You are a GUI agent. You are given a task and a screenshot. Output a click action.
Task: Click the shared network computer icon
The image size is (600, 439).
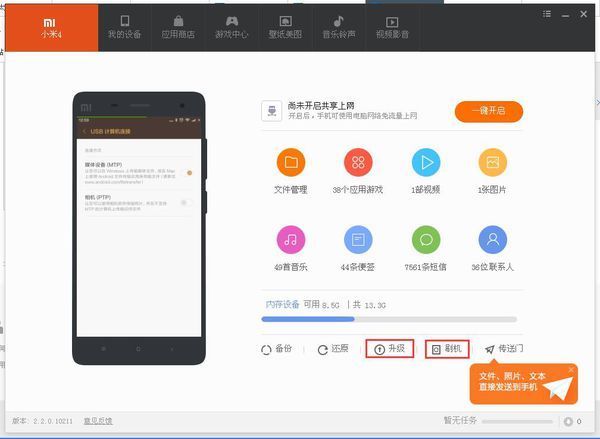tap(272, 111)
